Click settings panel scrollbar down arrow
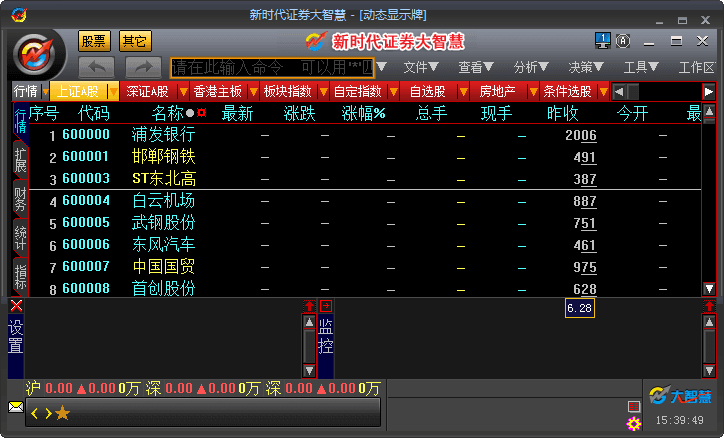 tap(309, 371)
